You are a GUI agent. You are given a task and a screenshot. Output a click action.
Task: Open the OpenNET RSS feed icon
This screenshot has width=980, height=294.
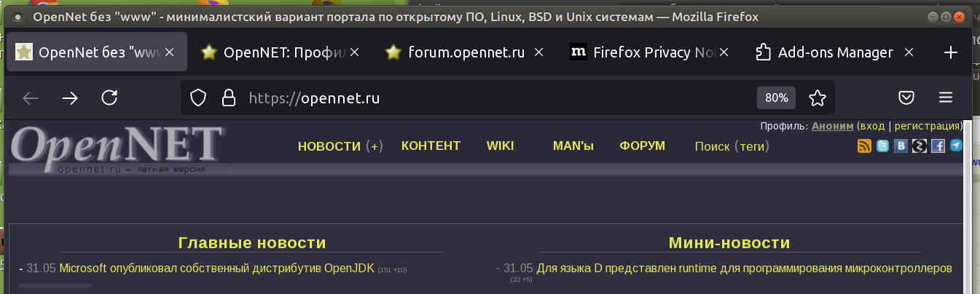tap(864, 146)
